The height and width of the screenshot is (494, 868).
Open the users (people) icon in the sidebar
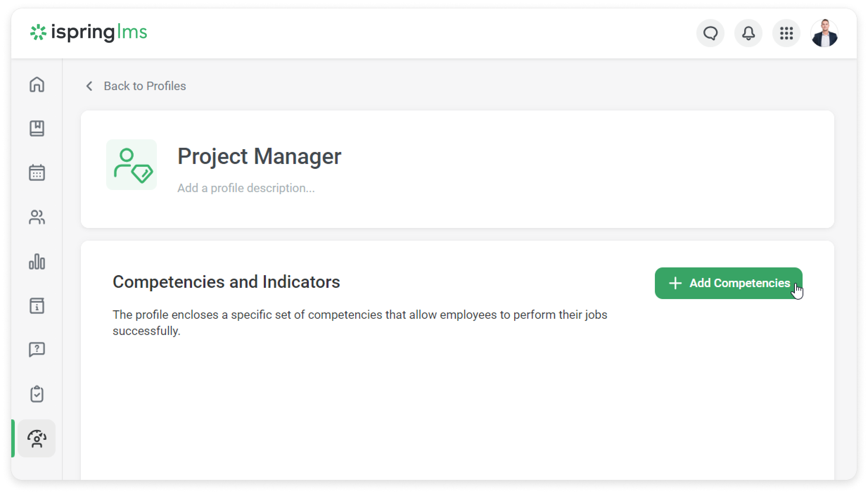click(x=37, y=217)
